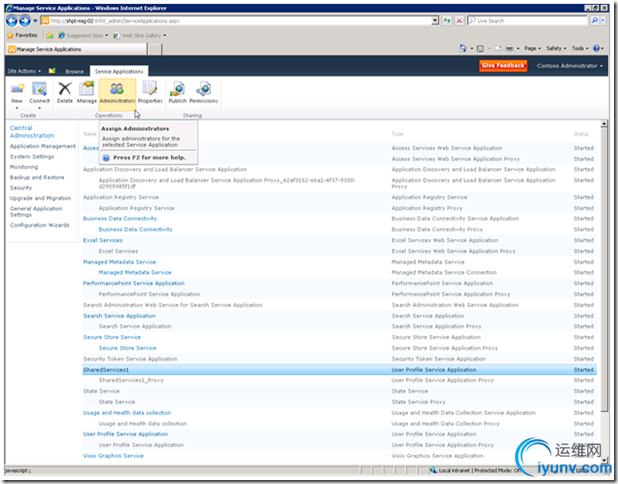Select SharedServices1_Proxy row
This screenshot has height=484, width=618.
(339, 380)
